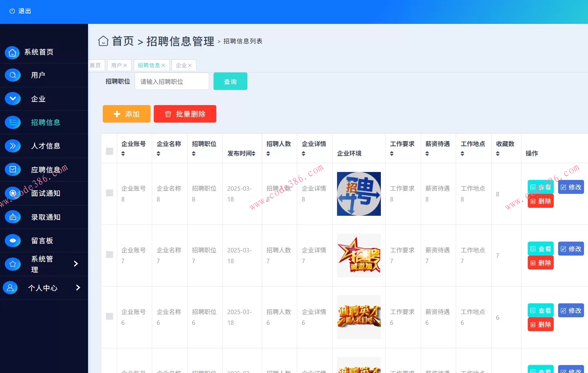
Task: Open the 录取通知 admission notice section
Action: point(12,217)
